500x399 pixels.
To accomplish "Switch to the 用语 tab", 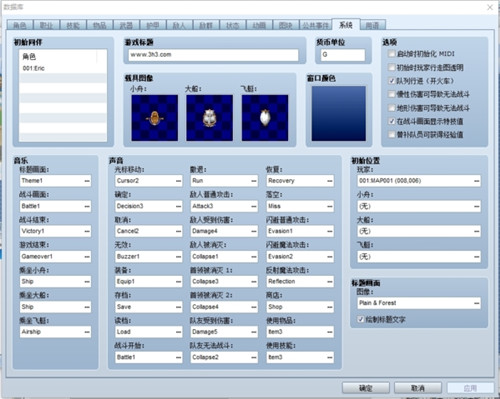I will 373,25.
